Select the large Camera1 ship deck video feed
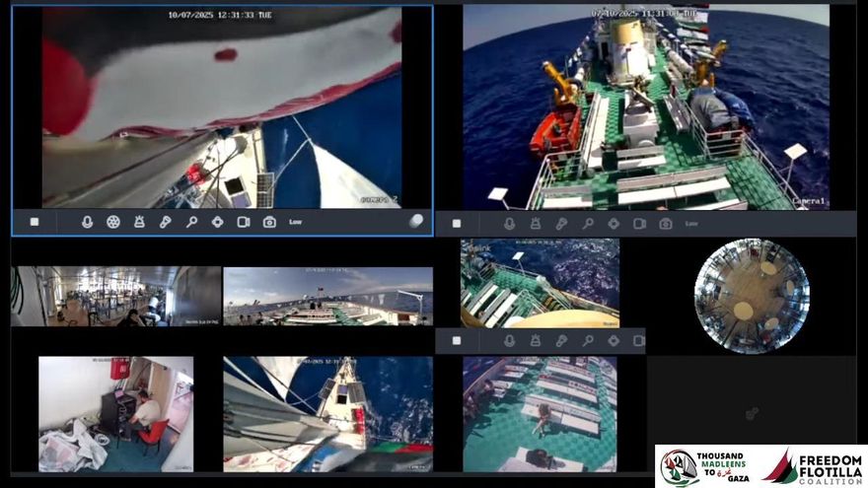 (x=646, y=107)
